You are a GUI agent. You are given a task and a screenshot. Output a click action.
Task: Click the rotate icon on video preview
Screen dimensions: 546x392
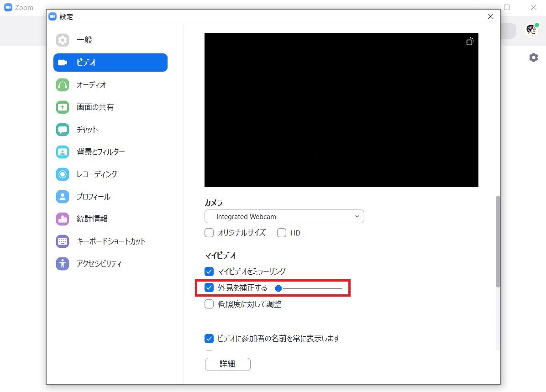pyautogui.click(x=470, y=41)
